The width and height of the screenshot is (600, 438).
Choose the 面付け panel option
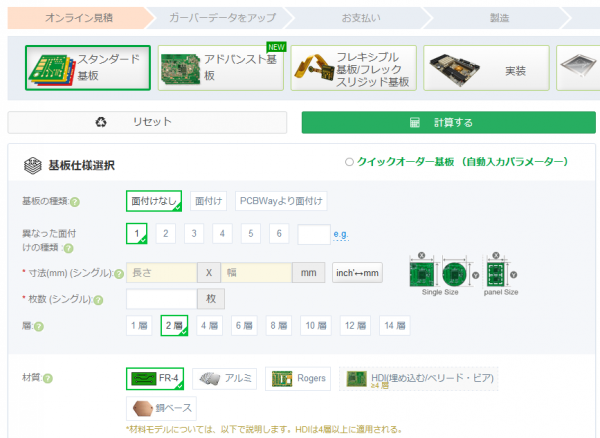[209, 201]
